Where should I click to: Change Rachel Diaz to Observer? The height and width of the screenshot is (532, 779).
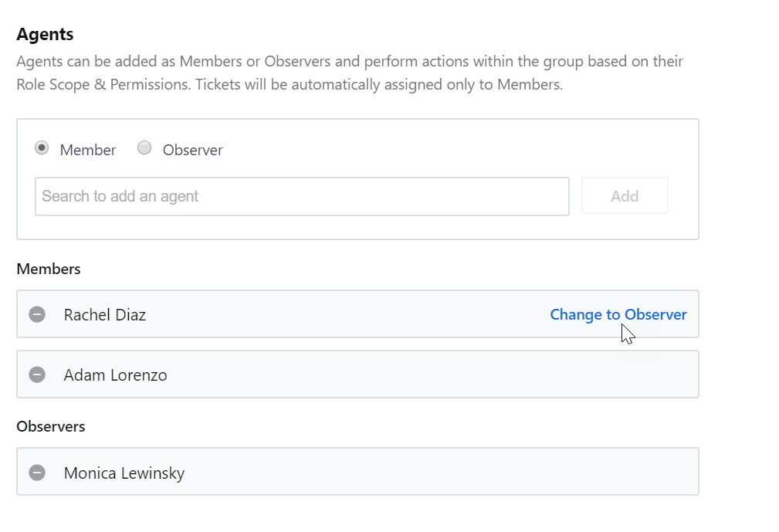(618, 314)
